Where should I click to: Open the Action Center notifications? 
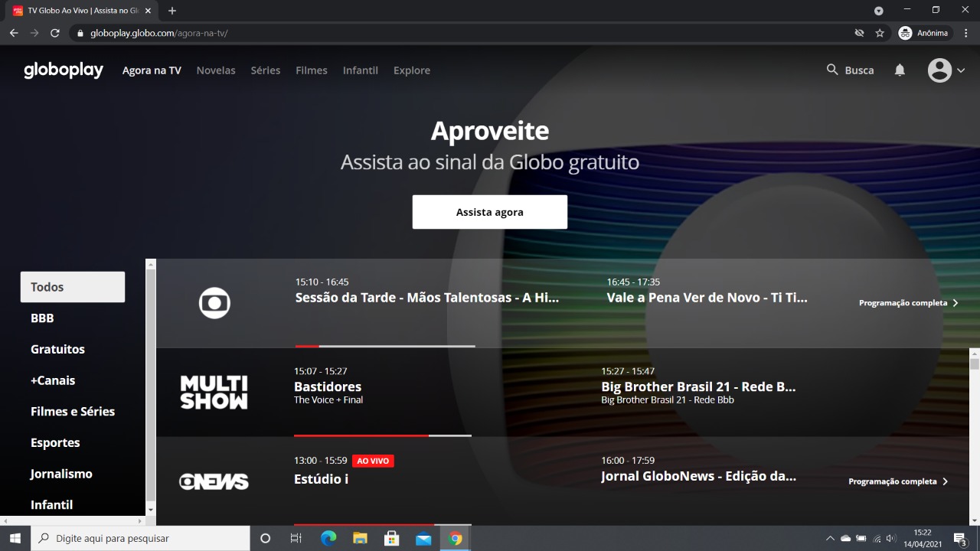pyautogui.click(x=959, y=538)
